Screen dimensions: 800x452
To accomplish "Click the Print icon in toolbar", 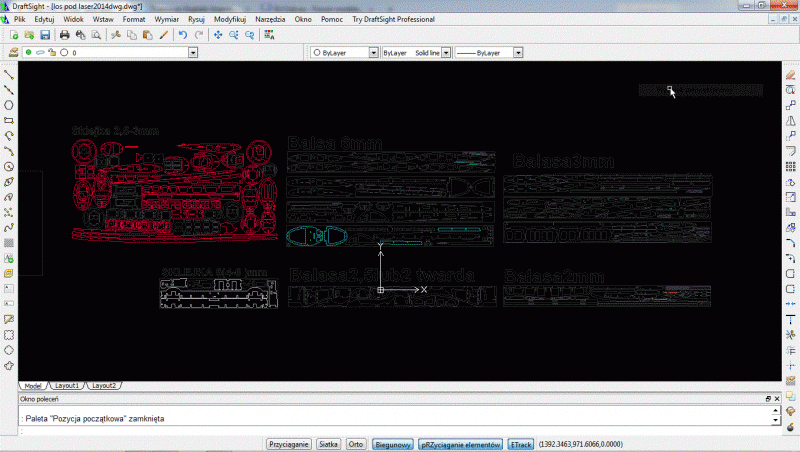I will pyautogui.click(x=65, y=35).
